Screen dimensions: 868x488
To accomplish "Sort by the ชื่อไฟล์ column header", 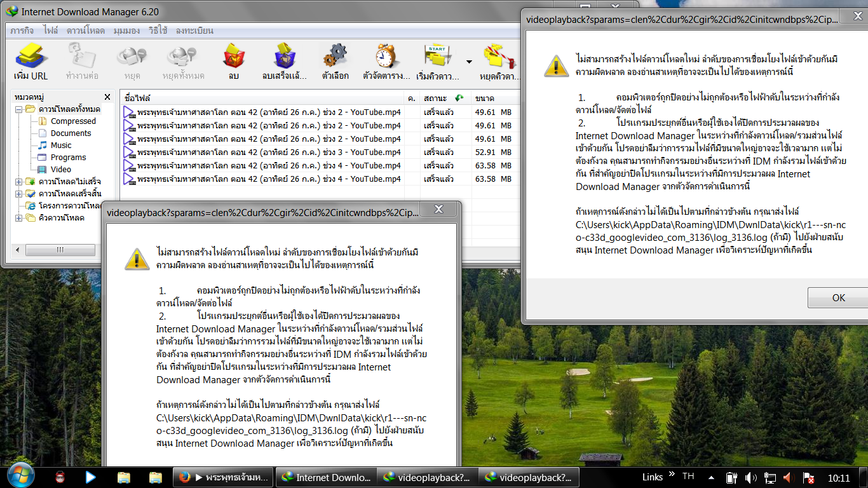I will pyautogui.click(x=262, y=98).
